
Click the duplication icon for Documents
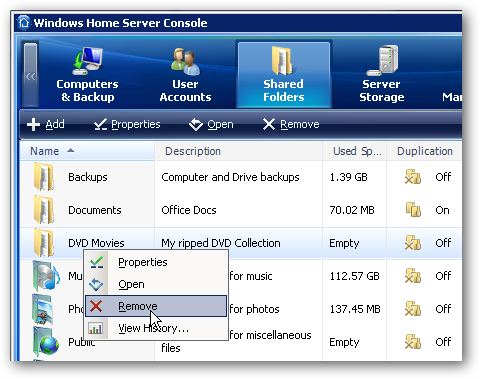point(413,210)
